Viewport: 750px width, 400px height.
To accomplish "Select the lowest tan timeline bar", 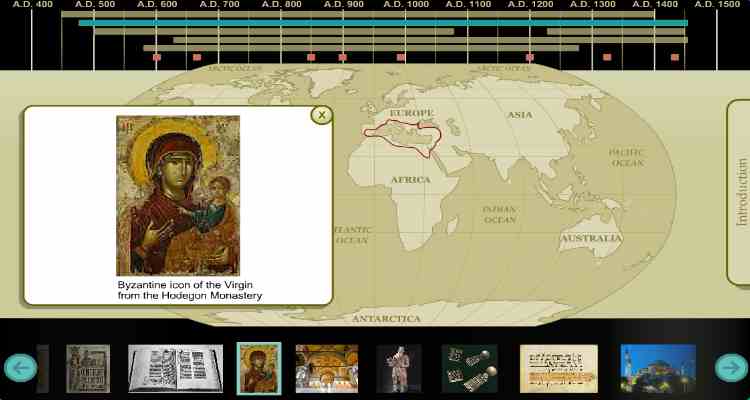I will point(361,48).
